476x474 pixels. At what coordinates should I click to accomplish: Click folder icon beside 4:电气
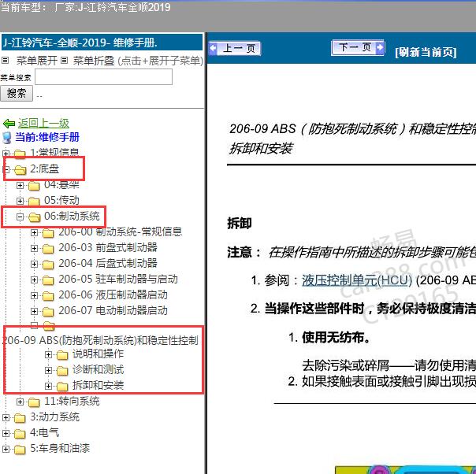(20, 434)
